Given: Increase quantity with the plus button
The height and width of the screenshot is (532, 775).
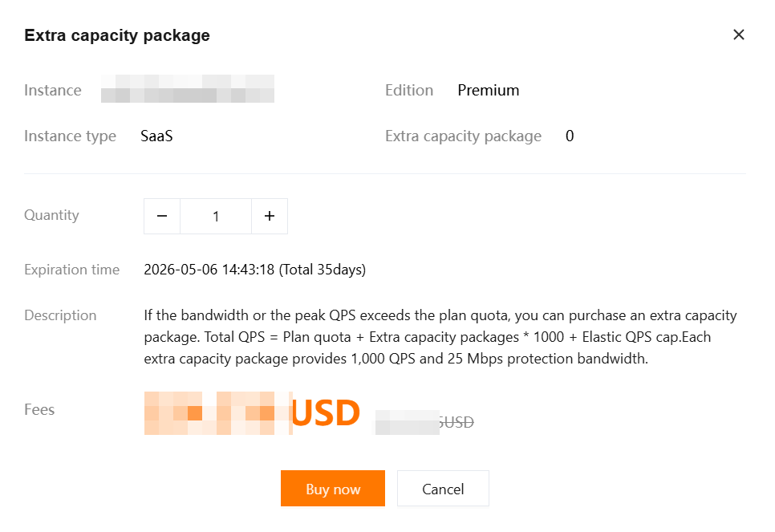Looking at the screenshot, I should point(270,216).
